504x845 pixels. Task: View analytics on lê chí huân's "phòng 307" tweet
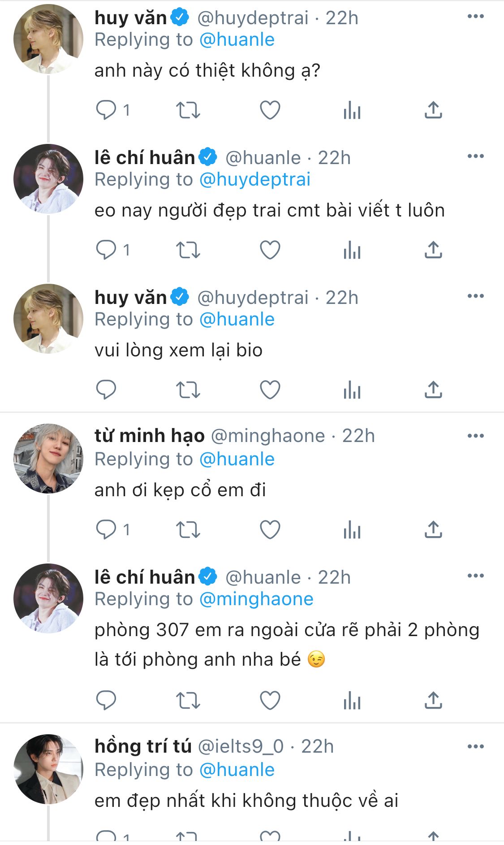pos(352,700)
